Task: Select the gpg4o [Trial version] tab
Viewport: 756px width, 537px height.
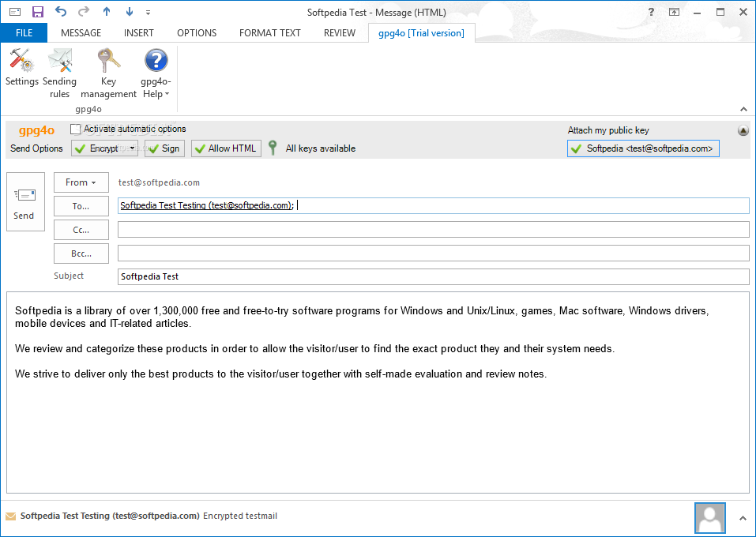Action: pos(421,33)
